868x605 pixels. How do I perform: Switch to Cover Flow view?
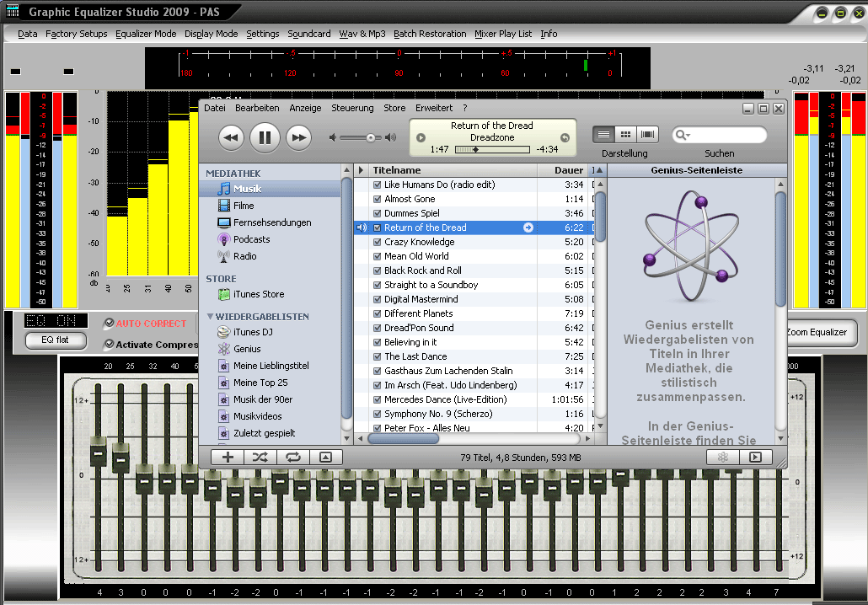(x=647, y=134)
